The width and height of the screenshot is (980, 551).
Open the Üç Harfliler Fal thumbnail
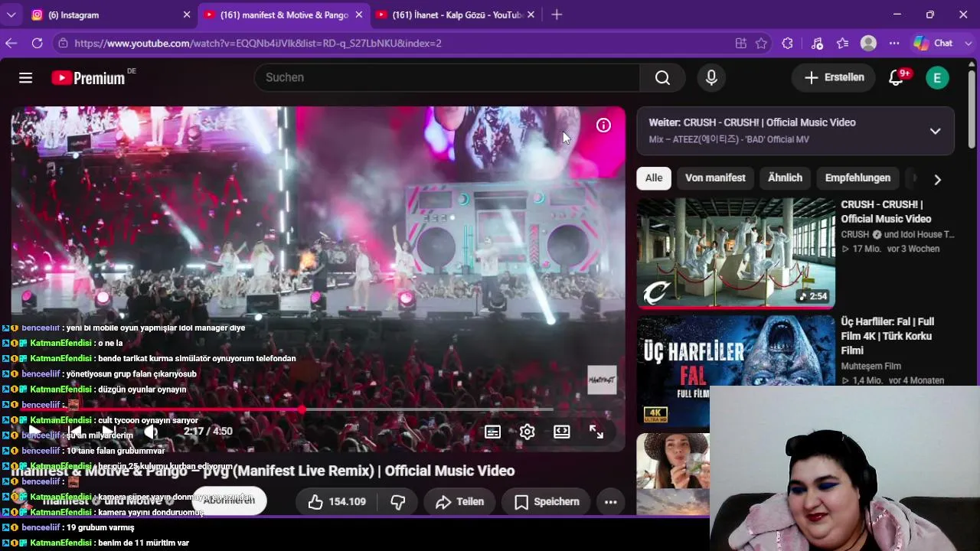click(x=736, y=370)
